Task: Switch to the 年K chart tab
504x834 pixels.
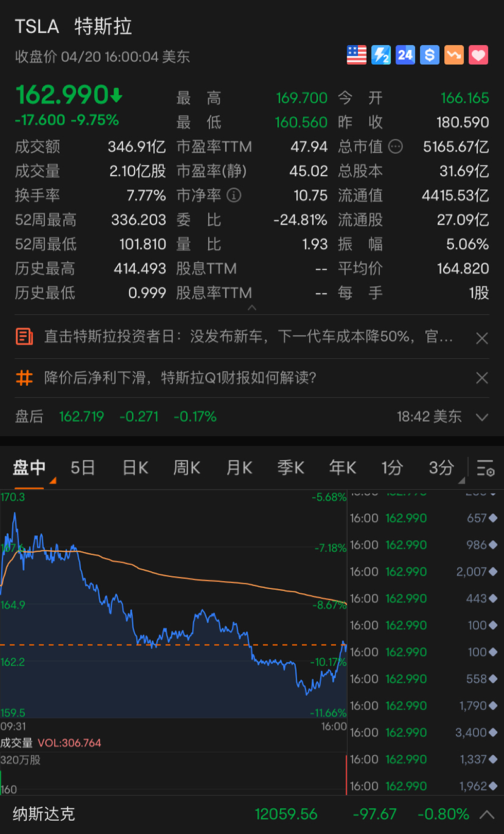Action: [343, 468]
